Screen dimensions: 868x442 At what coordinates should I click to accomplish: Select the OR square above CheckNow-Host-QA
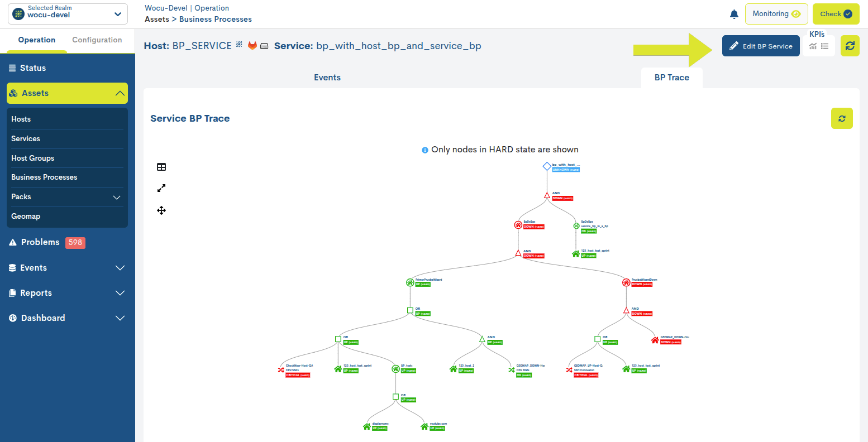[338, 339]
